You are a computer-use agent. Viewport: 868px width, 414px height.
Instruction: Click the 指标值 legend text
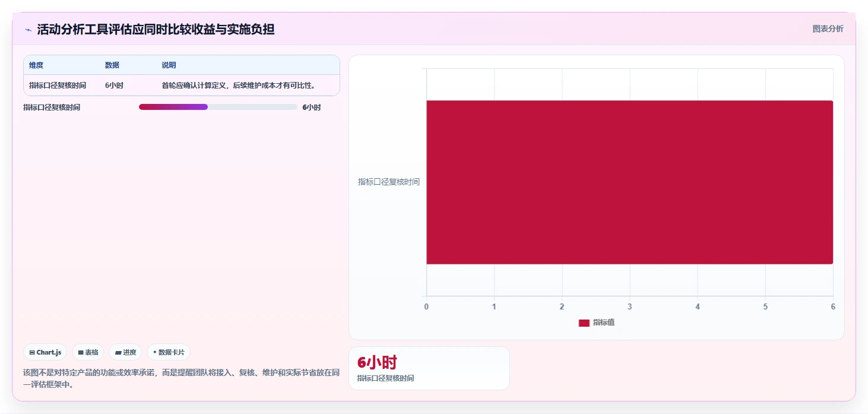pos(604,323)
